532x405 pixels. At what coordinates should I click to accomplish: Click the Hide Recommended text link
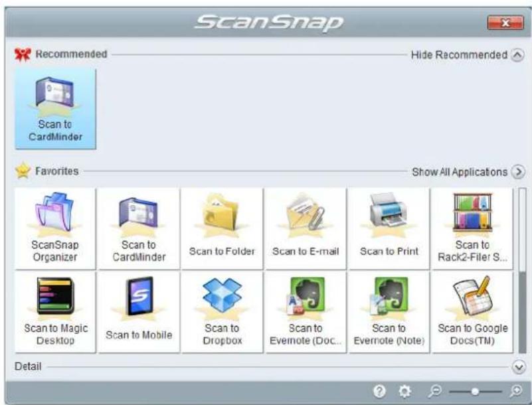(459, 55)
